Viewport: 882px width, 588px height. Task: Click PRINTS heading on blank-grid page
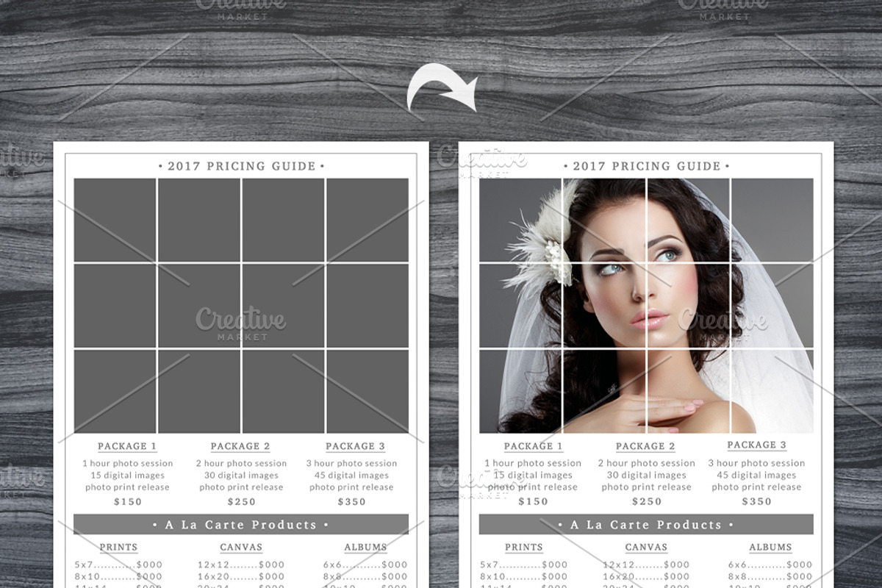tap(118, 547)
